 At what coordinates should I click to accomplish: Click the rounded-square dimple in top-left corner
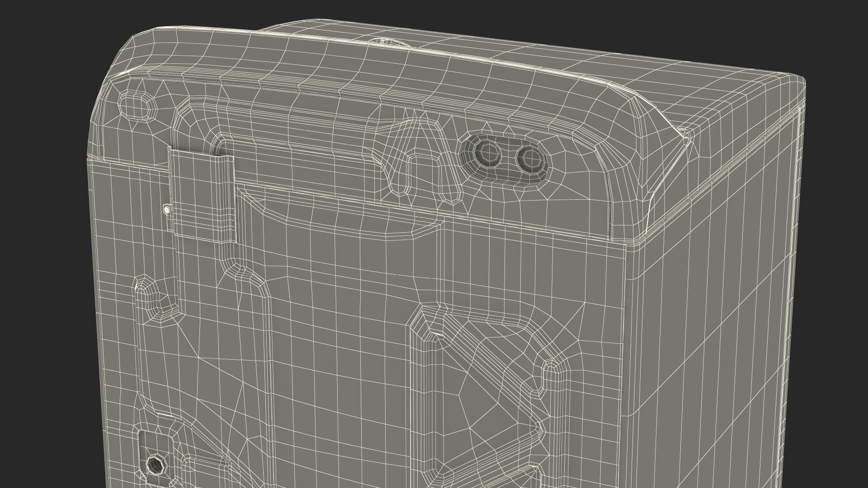coord(137,106)
